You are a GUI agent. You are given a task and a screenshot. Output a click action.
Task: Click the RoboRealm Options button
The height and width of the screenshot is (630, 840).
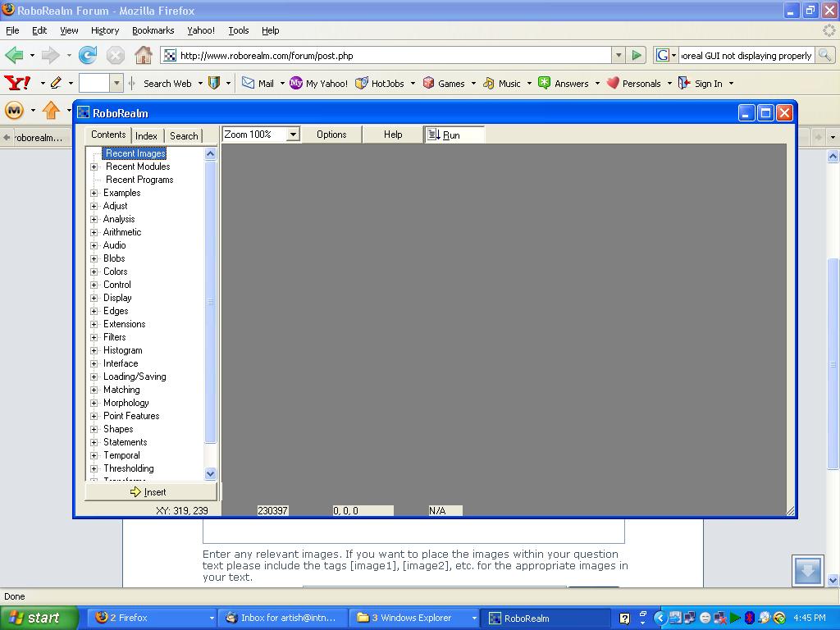[x=331, y=135]
